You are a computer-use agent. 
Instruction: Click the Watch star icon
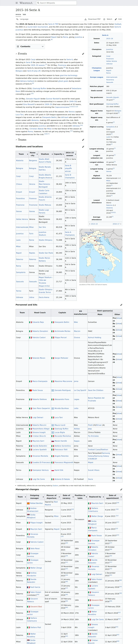point(104,19)
